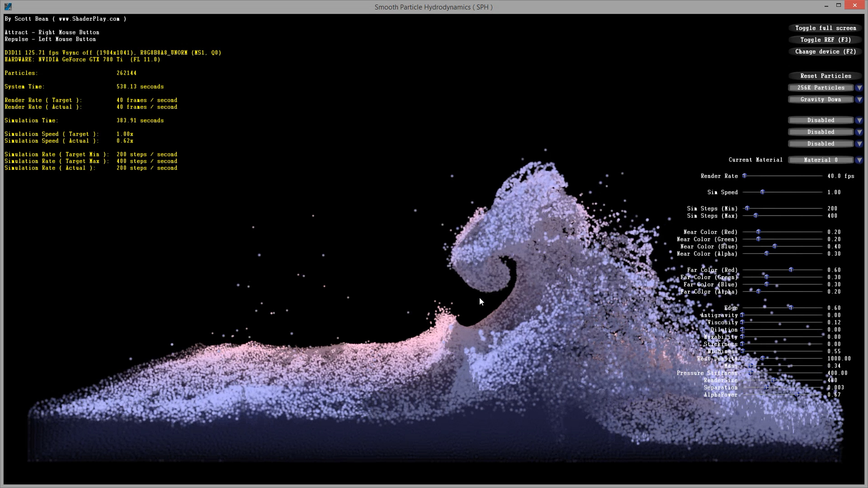The width and height of the screenshot is (868, 488).
Task: Open the Material 0 dropdown
Action: (859, 160)
